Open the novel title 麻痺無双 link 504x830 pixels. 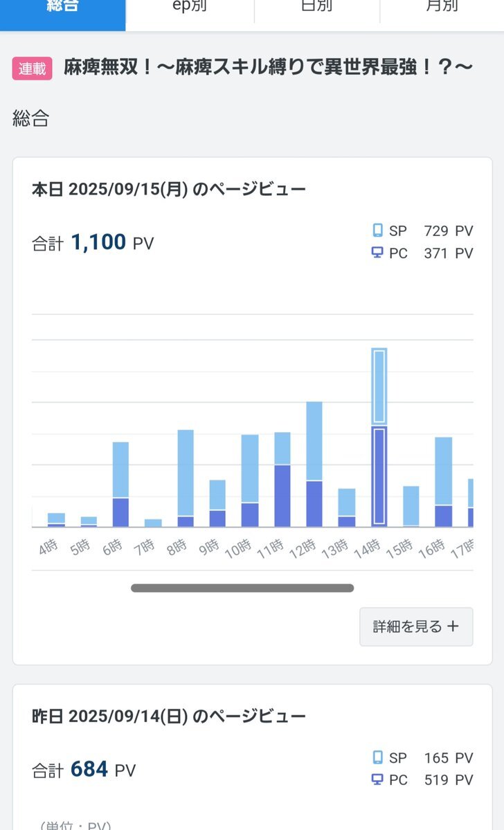(x=269, y=68)
